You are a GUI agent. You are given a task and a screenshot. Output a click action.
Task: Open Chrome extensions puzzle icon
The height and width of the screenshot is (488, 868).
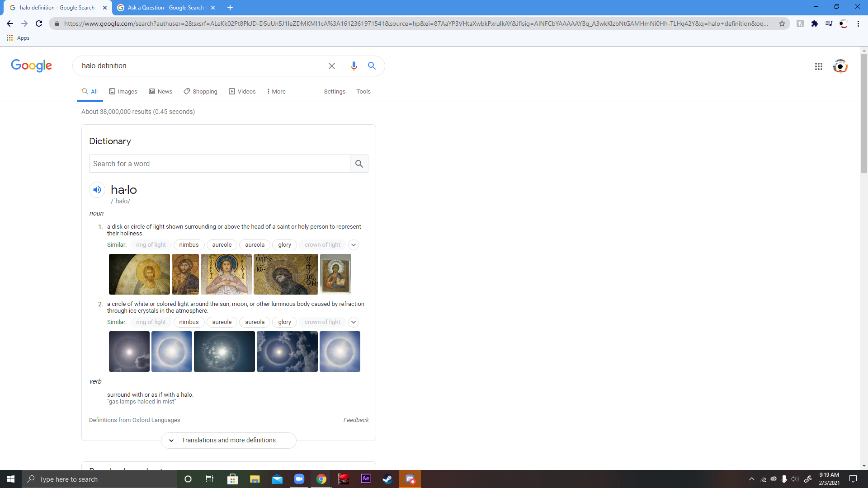[x=814, y=23]
